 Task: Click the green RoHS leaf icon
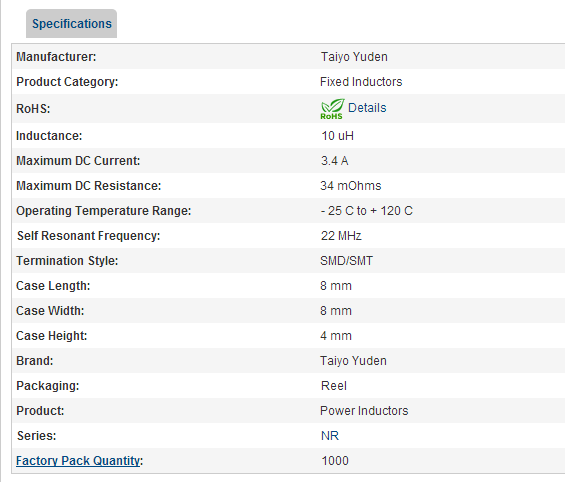332,109
